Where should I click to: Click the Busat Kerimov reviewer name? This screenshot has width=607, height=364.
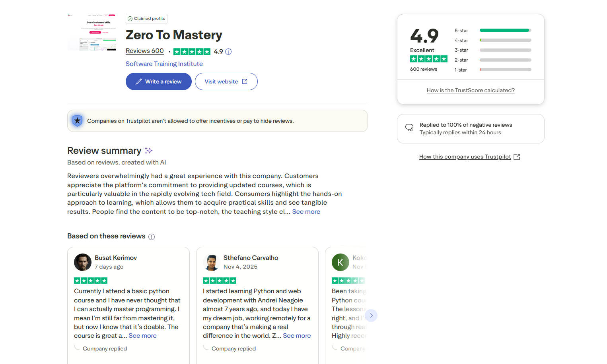pyautogui.click(x=116, y=258)
